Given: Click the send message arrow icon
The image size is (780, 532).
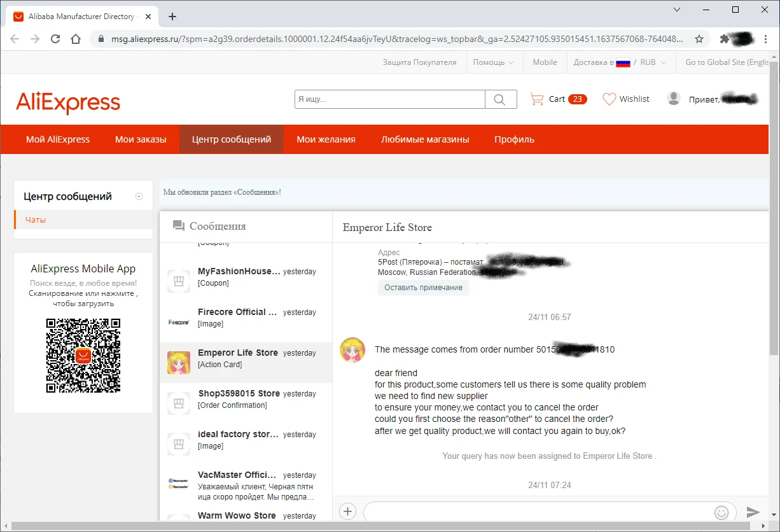Looking at the screenshot, I should (x=753, y=512).
